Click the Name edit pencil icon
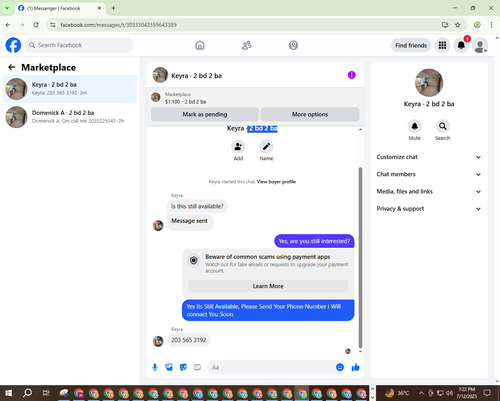The width and height of the screenshot is (500, 401). point(266,146)
